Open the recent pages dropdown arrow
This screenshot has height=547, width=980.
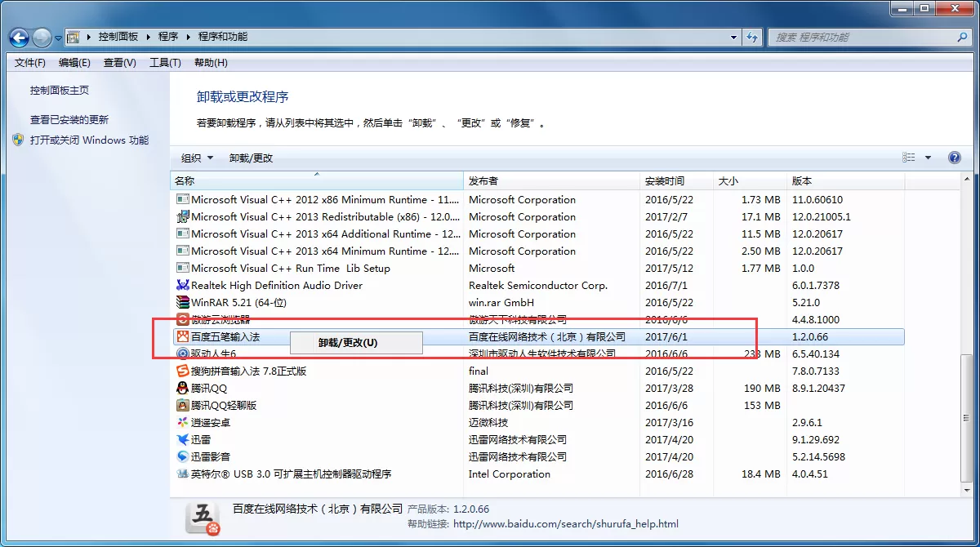point(58,38)
